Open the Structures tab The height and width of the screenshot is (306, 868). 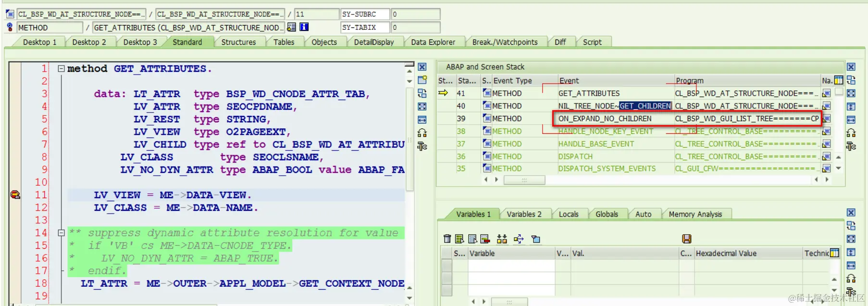pyautogui.click(x=238, y=42)
